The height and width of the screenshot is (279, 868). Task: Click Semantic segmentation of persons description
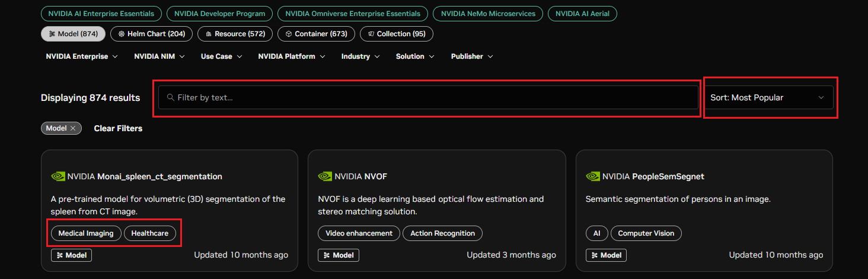point(678,199)
